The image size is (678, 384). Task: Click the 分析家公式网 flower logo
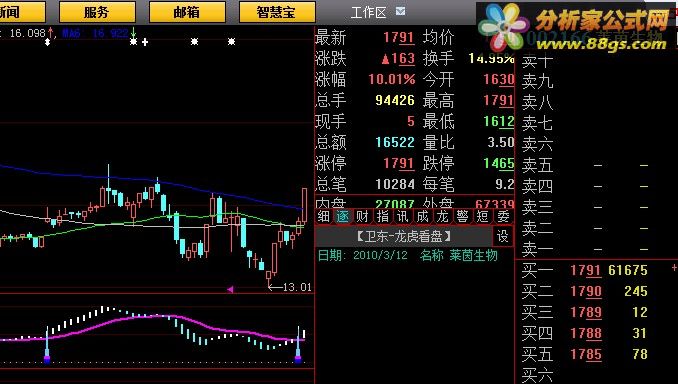[x=504, y=28]
